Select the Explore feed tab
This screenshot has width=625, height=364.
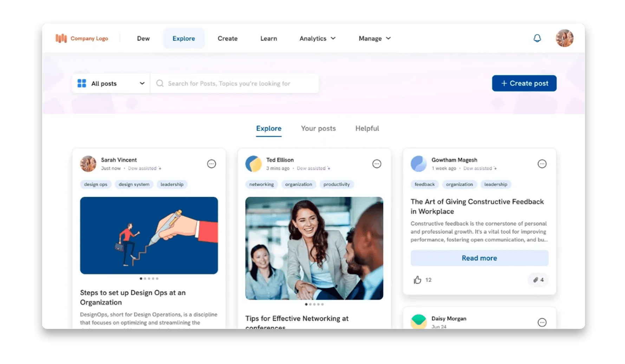pos(269,128)
